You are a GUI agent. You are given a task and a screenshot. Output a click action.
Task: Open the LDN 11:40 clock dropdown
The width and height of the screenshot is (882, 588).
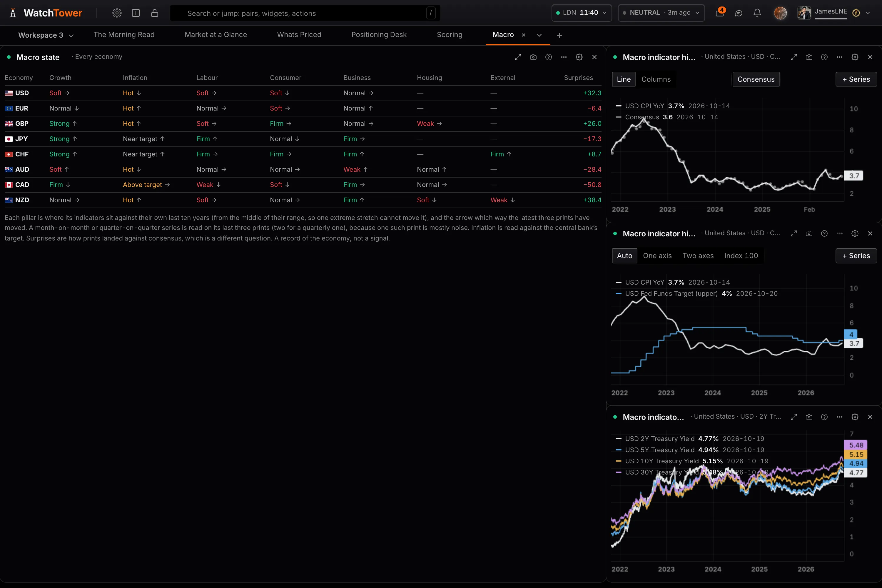(582, 13)
